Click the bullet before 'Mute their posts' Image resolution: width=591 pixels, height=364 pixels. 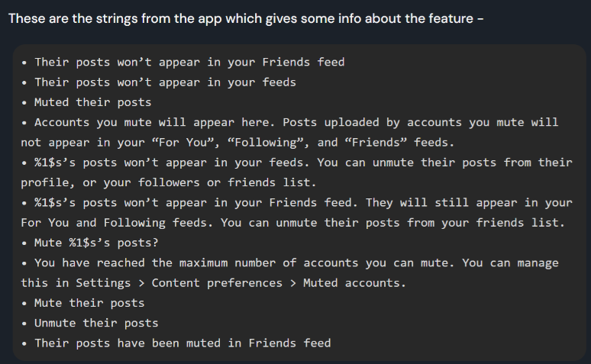[24, 304]
